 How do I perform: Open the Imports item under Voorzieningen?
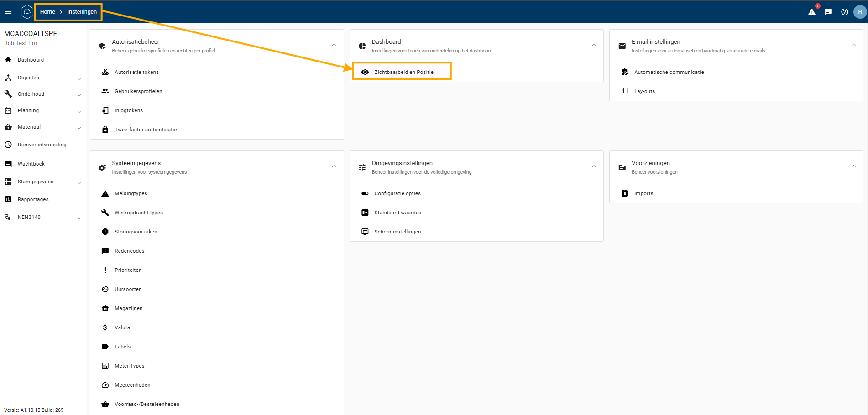tap(643, 193)
